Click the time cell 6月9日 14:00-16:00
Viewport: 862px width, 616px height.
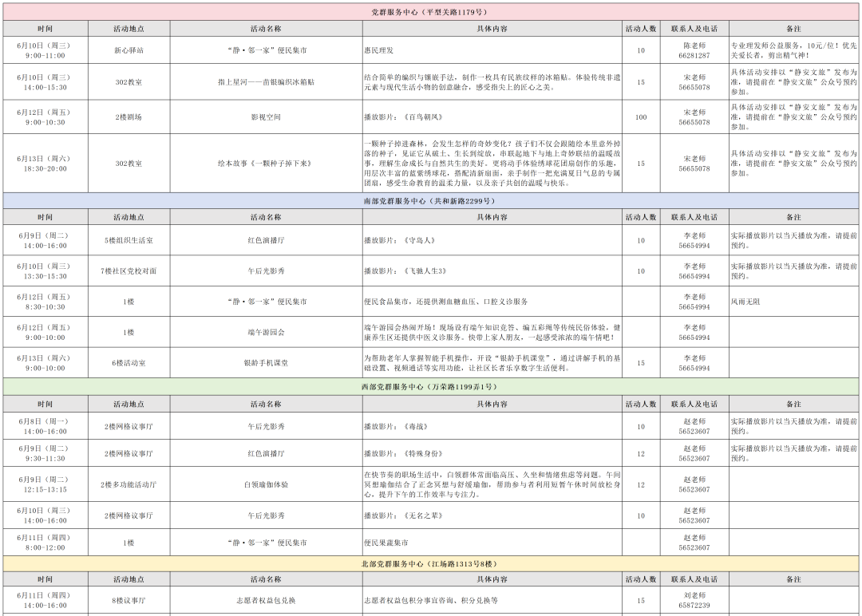45,240
